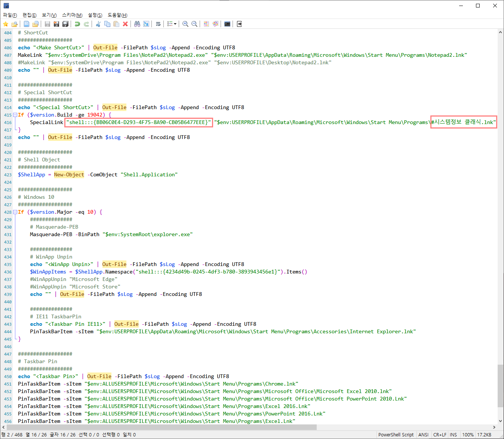Open the 파일(F) menu

click(10, 15)
